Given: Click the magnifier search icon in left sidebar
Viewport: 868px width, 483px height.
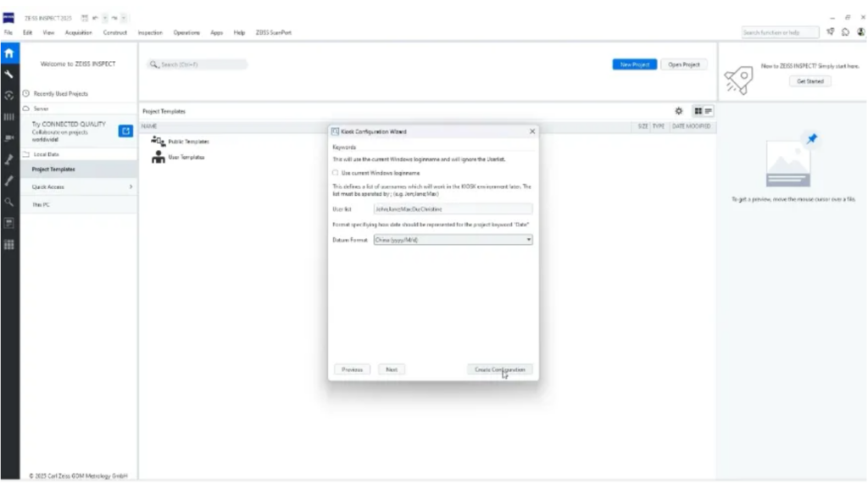Looking at the screenshot, I should point(8,202).
